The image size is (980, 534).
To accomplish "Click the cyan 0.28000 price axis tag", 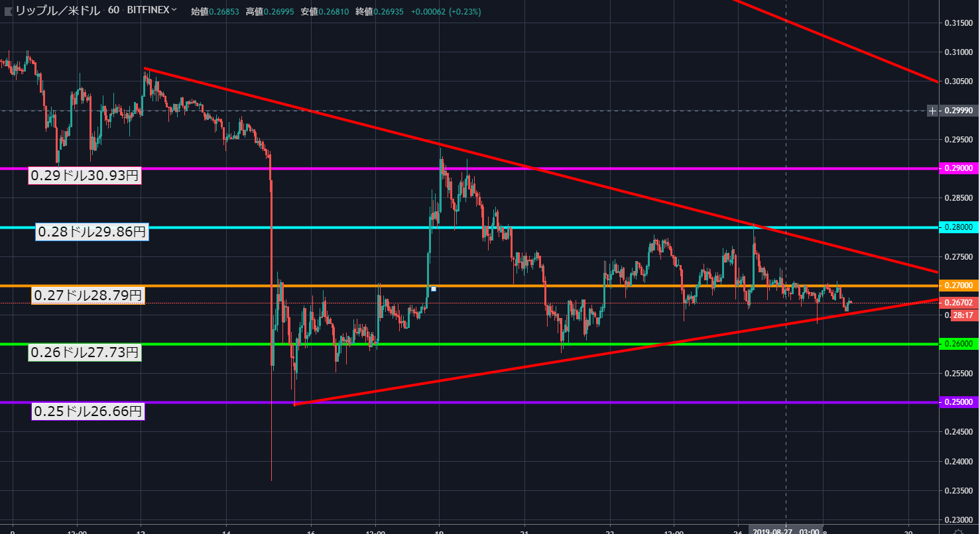I will [959, 227].
